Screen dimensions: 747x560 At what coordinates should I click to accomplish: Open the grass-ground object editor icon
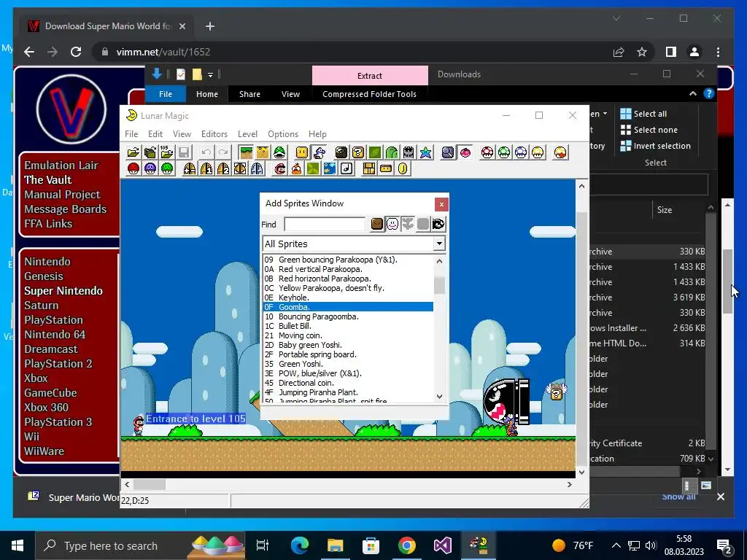coord(247,152)
